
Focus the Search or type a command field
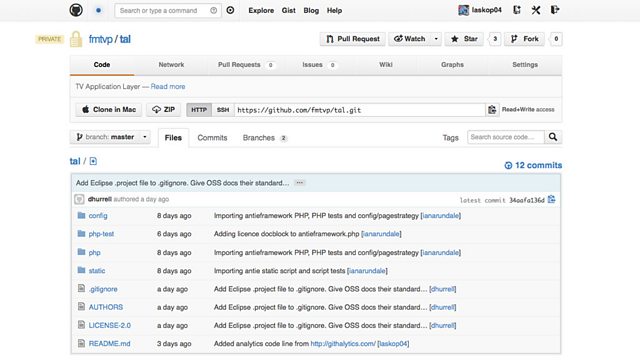168,11
